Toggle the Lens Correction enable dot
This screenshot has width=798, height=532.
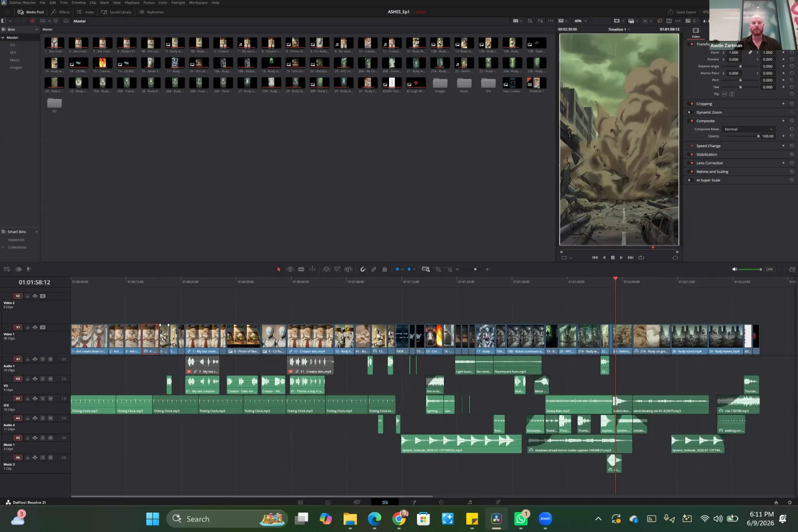tap(692, 163)
